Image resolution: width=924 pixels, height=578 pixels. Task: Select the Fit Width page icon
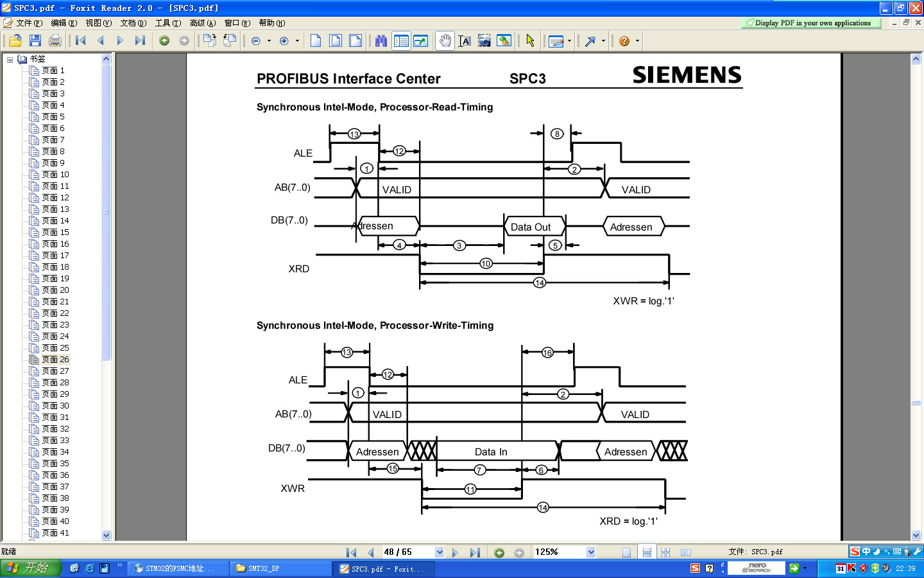click(x=355, y=40)
